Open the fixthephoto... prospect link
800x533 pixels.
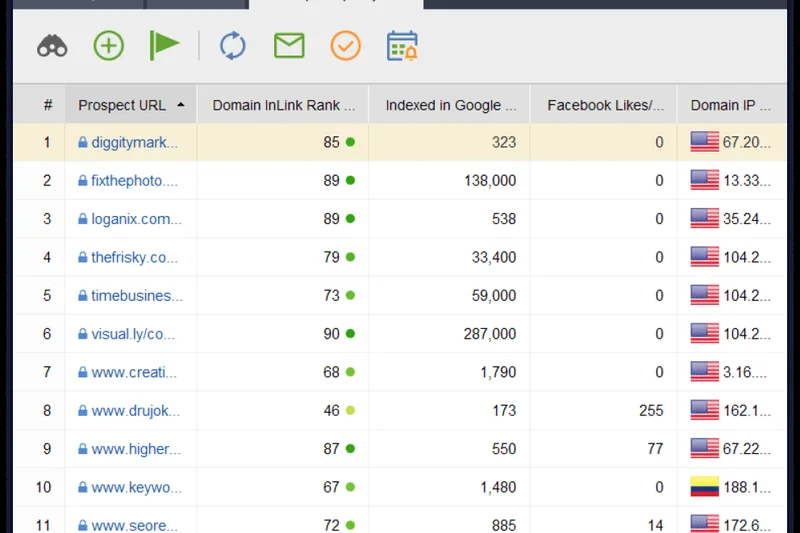(135, 181)
